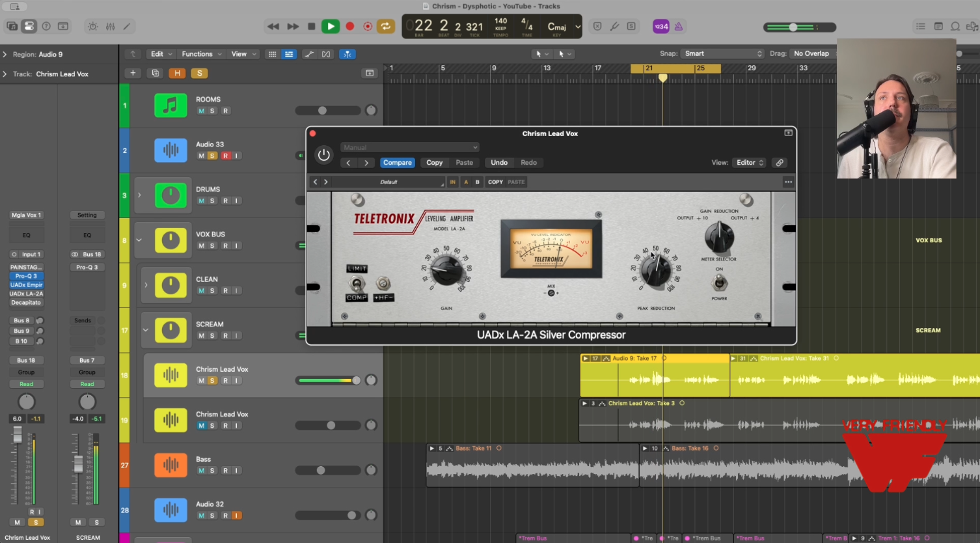Record-enable the Audio 33 track

pyautogui.click(x=225, y=156)
